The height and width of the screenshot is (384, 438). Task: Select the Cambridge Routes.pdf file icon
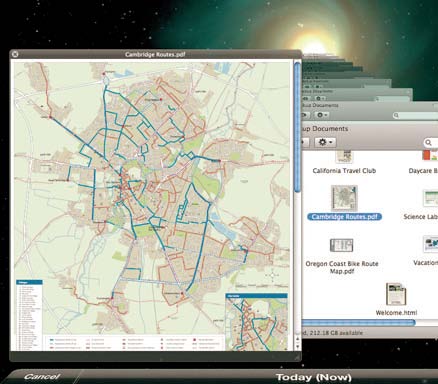(344, 198)
